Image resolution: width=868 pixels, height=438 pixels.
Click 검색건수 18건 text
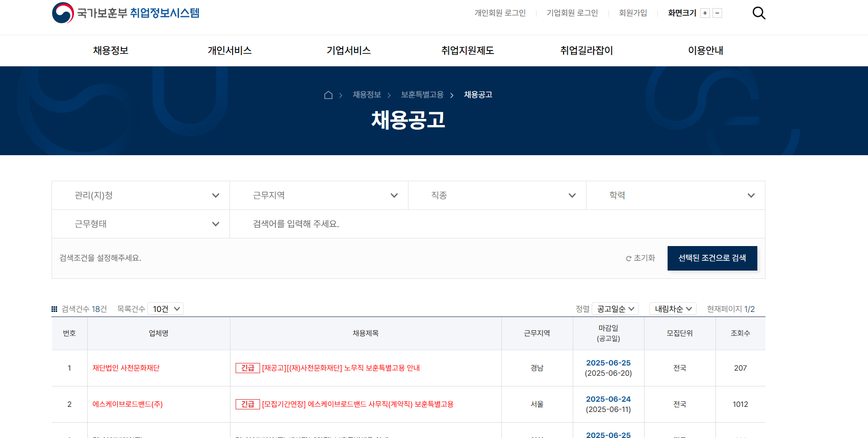click(x=84, y=309)
